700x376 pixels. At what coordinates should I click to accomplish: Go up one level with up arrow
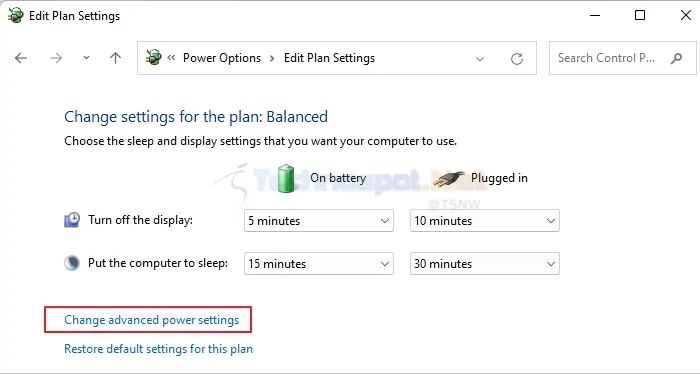(115, 58)
